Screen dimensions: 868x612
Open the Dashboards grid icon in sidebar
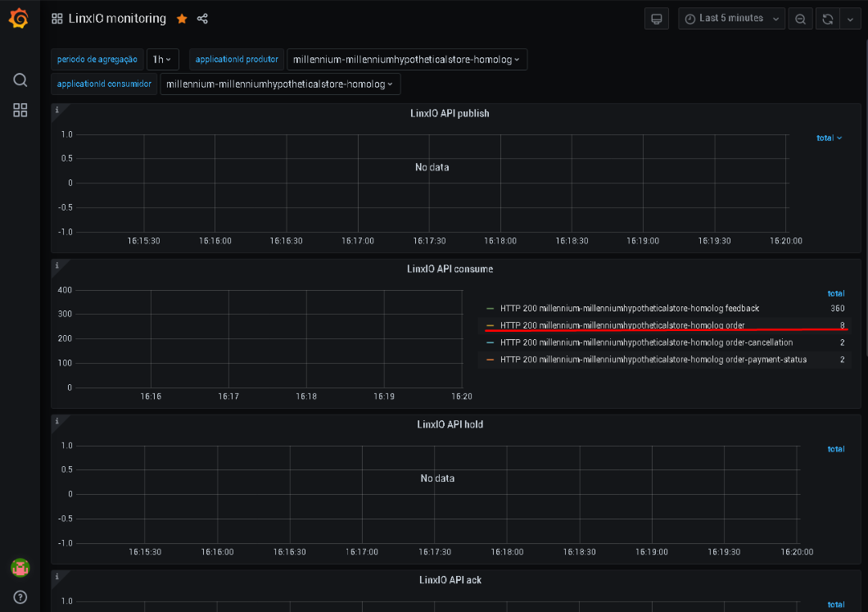[x=20, y=111]
